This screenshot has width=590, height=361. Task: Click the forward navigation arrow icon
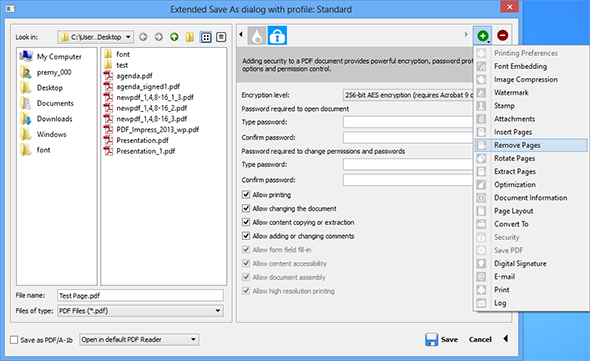pyautogui.click(x=159, y=37)
